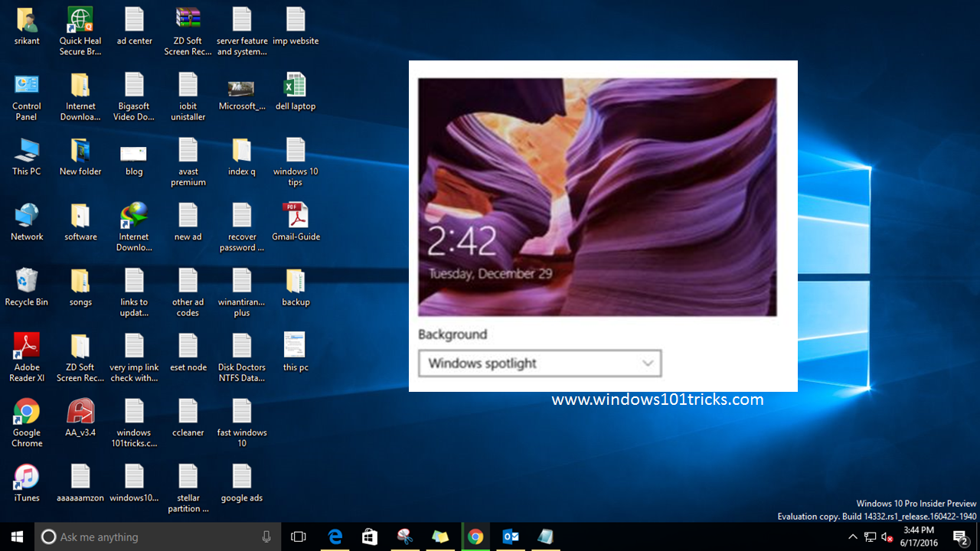Viewport: 980px width, 551px height.
Task: Click the www.windows101tricks.com link
Action: (657, 399)
